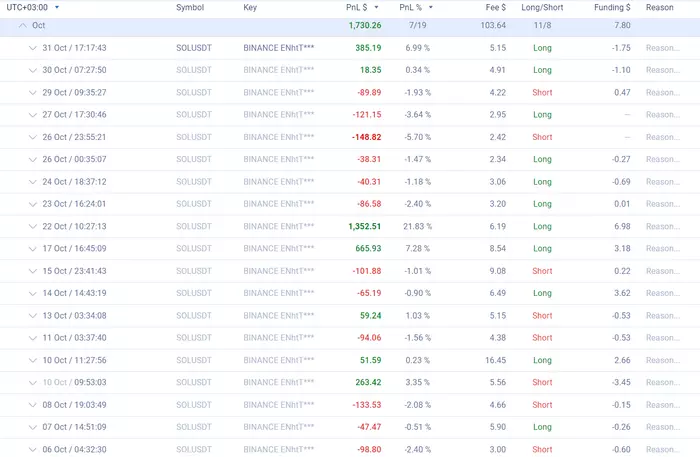Expand the 22 Oct / 10:27:13 trade row

click(33, 226)
